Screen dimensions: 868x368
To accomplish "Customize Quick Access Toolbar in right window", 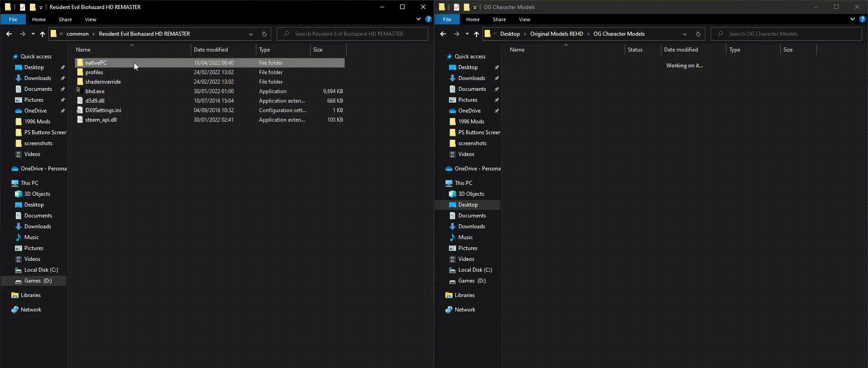I will pos(475,8).
